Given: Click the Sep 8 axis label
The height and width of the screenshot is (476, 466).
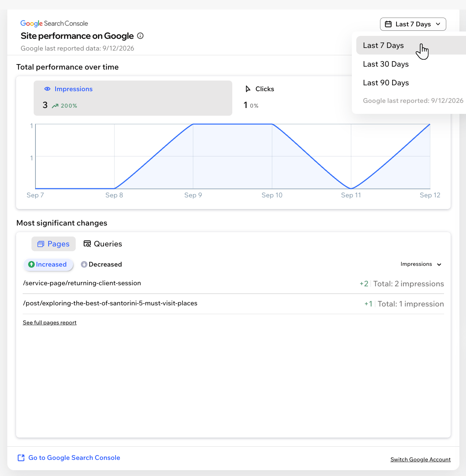Looking at the screenshot, I should click(x=114, y=195).
